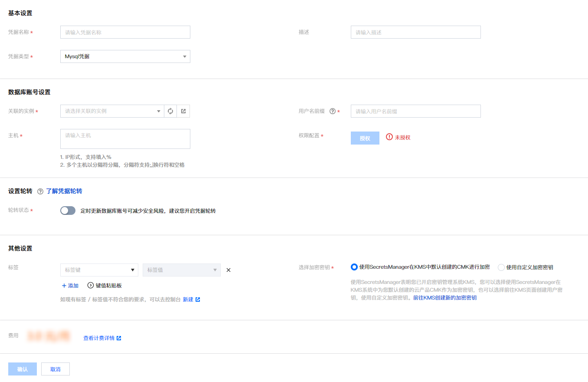This screenshot has width=588, height=382.
Task: Select default SecretsManager CMK encryption option
Action: click(354, 267)
